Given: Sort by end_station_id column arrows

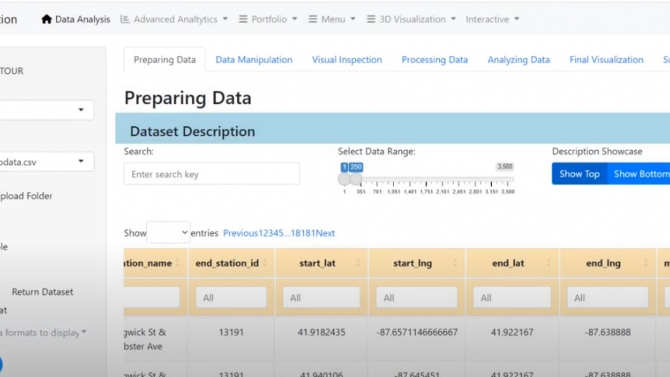Looking at the screenshot, I should (x=265, y=263).
